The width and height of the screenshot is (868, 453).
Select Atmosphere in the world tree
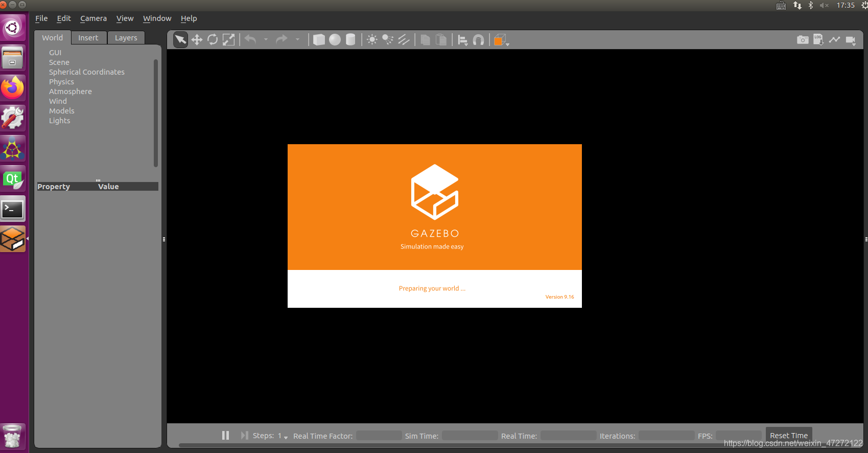pos(71,92)
